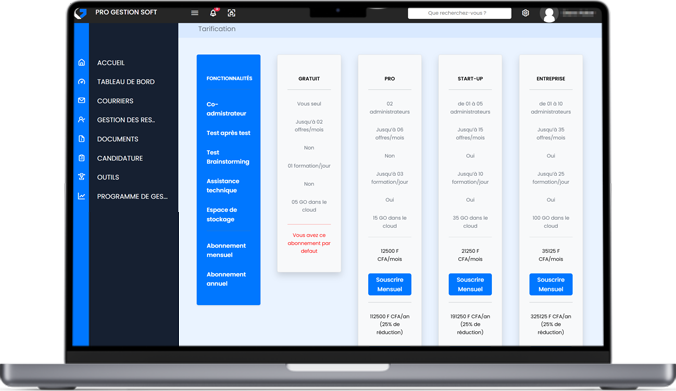Click the ENTREPRISE plan header
Image resolution: width=676 pixels, height=391 pixels.
coord(551,79)
